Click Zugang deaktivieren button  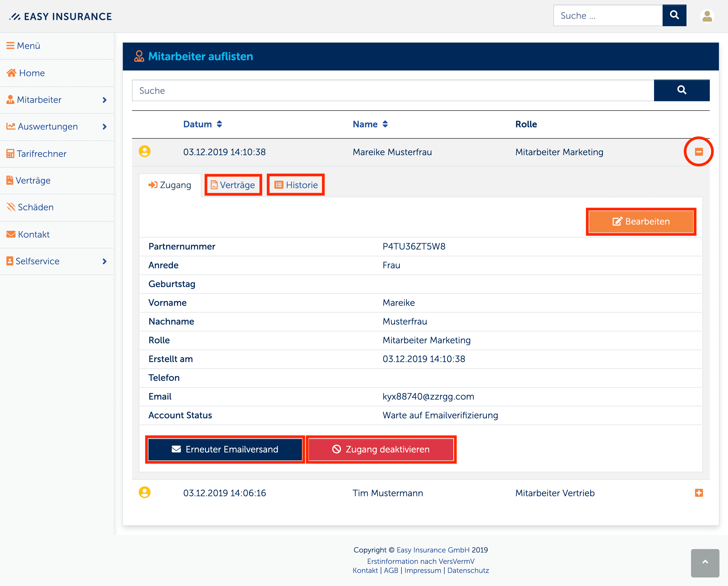pos(381,449)
